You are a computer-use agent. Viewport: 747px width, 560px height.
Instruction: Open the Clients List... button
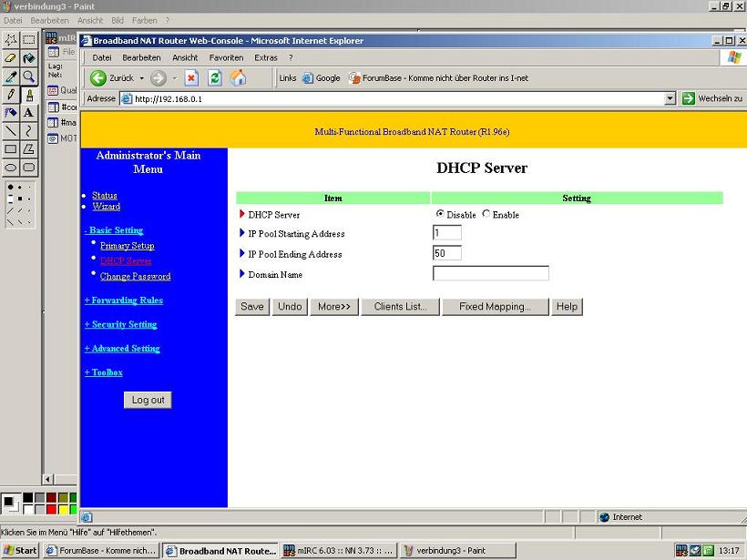(x=400, y=307)
